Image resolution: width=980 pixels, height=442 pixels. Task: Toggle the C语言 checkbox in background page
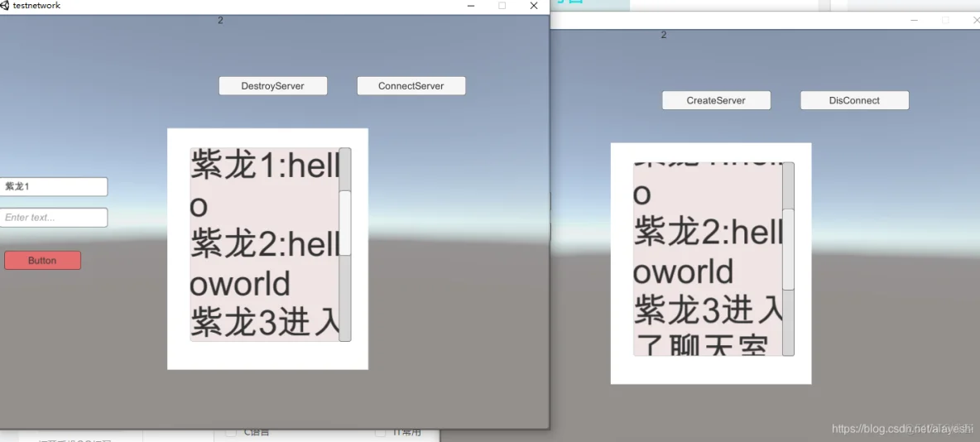(x=231, y=432)
